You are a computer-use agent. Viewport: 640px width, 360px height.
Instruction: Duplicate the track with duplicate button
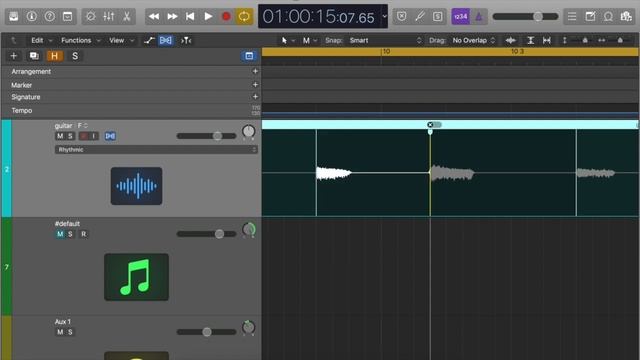tap(34, 56)
